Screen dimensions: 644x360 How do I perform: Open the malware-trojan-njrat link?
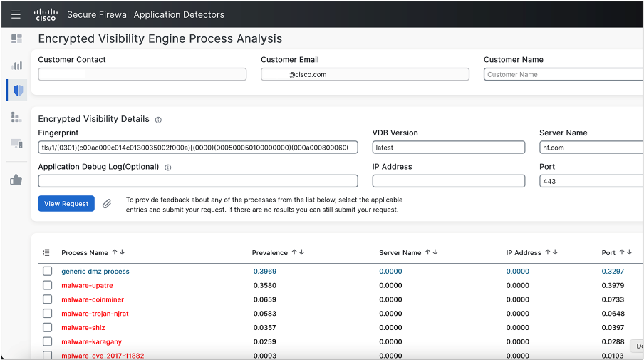point(95,314)
